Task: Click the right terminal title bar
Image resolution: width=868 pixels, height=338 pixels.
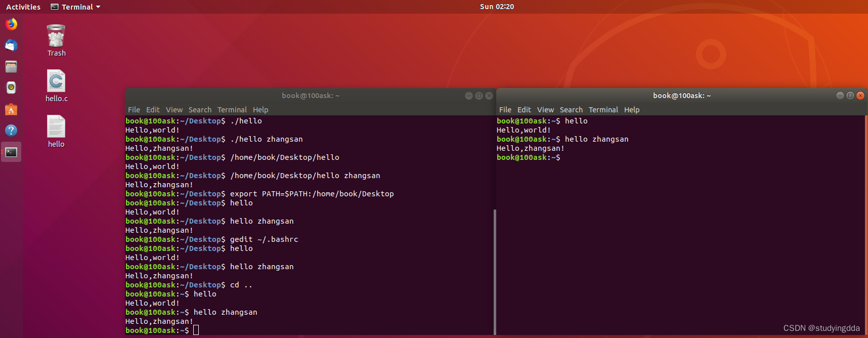Action: pos(682,96)
